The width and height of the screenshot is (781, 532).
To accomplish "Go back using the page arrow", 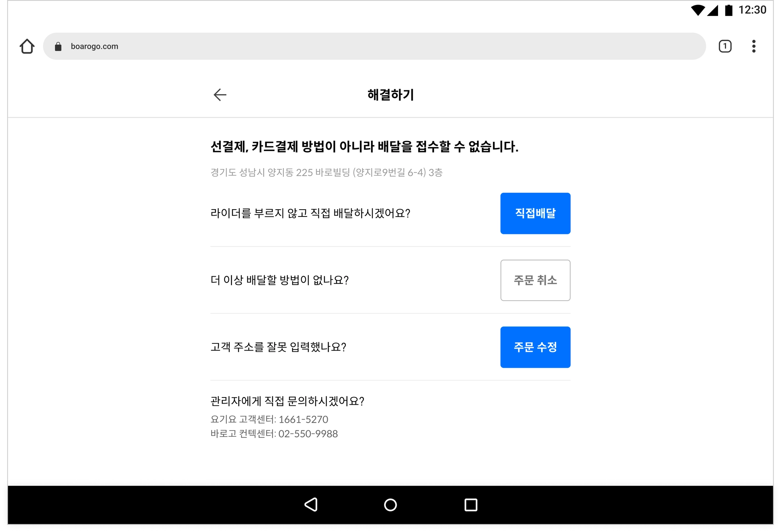I will click(x=220, y=95).
